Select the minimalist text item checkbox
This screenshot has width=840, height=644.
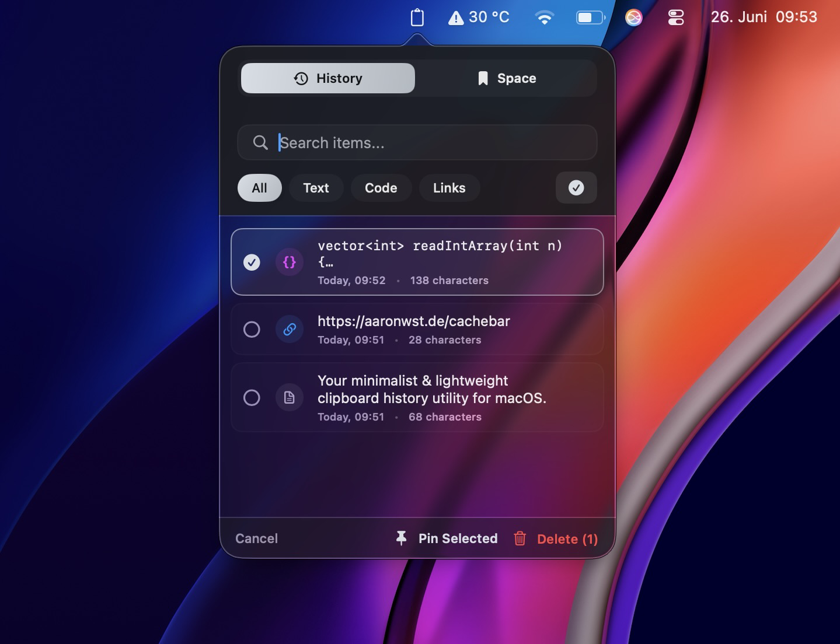point(252,397)
